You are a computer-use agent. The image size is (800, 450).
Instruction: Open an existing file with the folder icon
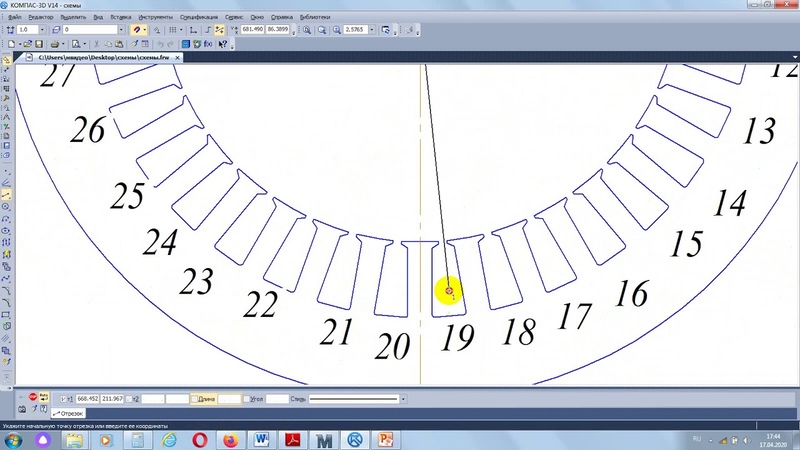point(26,45)
